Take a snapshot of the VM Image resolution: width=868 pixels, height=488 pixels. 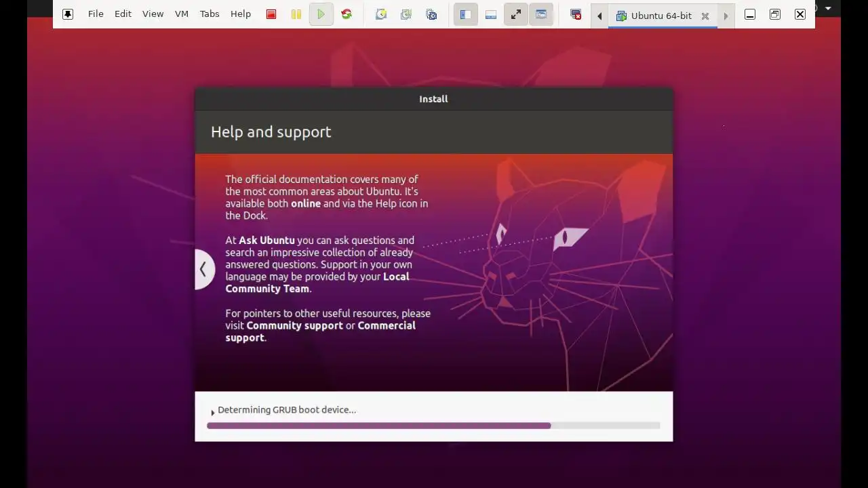(x=381, y=14)
